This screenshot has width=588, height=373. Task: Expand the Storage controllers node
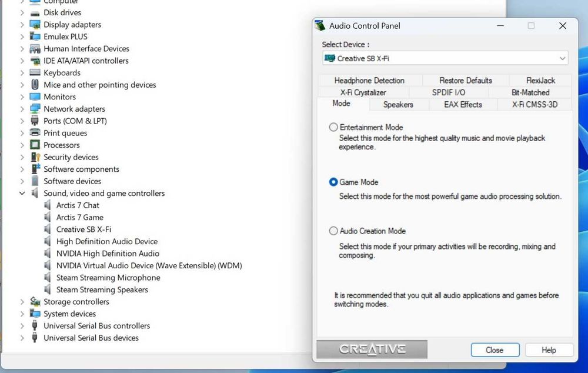coord(22,302)
